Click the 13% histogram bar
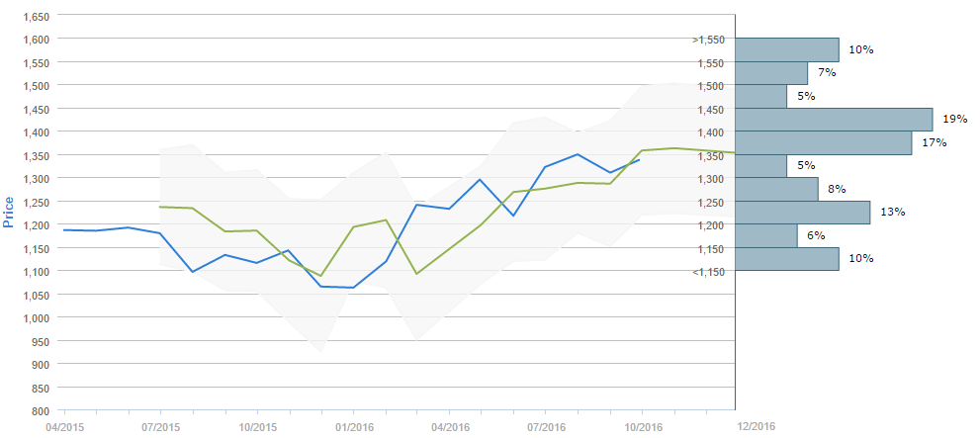This screenshot has height=438, width=980. 802,213
